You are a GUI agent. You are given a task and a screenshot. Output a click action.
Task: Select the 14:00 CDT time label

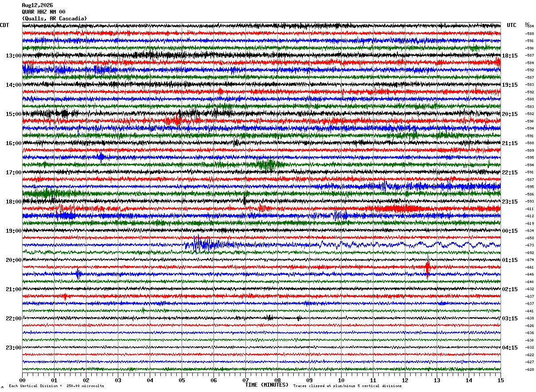pyautogui.click(x=14, y=85)
